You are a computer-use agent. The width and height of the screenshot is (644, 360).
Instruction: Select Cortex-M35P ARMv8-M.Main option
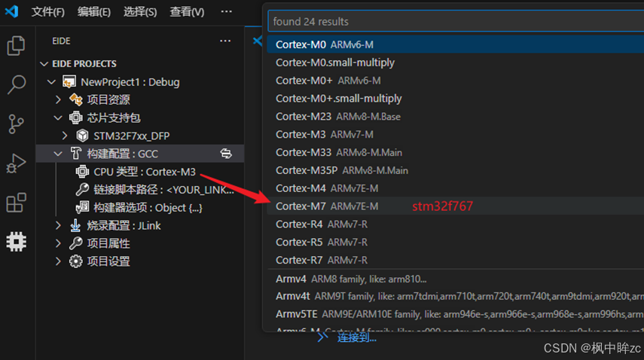456,170
